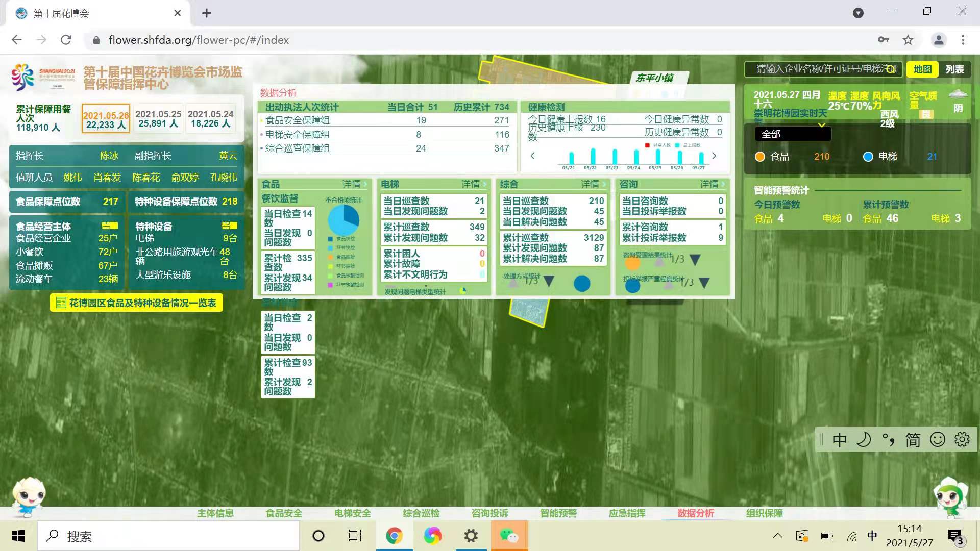Click the small 发现问题电梯类型统计 pie icon
This screenshot has width=980, height=551.
coord(462,291)
